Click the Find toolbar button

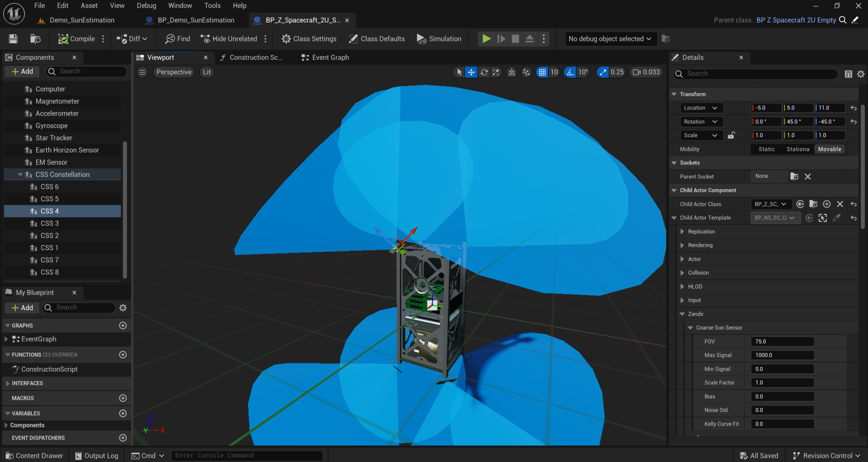178,39
